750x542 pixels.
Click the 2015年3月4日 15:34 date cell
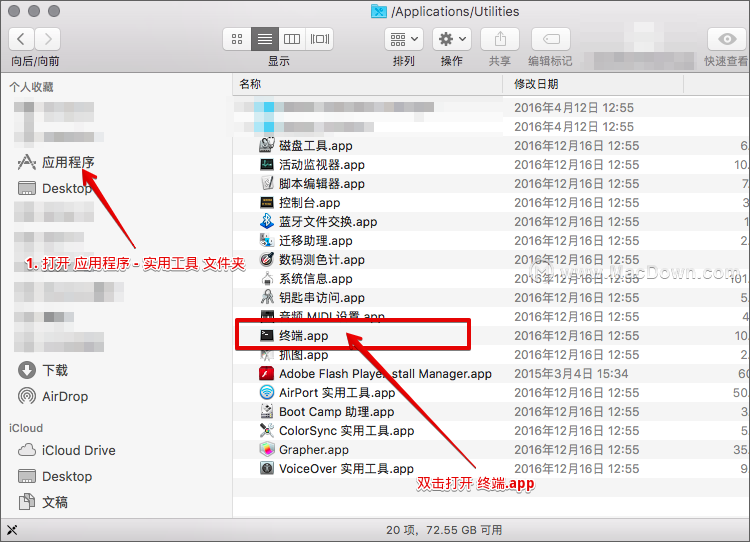click(x=571, y=374)
